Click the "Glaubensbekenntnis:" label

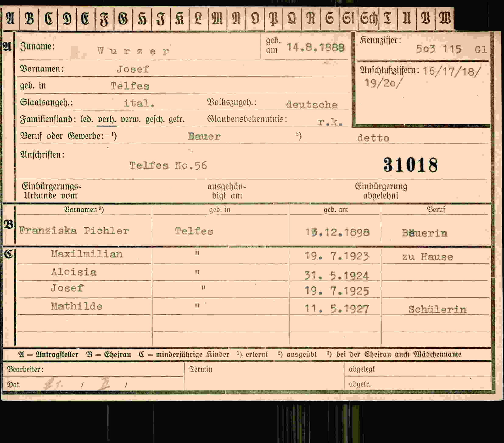tap(247, 119)
